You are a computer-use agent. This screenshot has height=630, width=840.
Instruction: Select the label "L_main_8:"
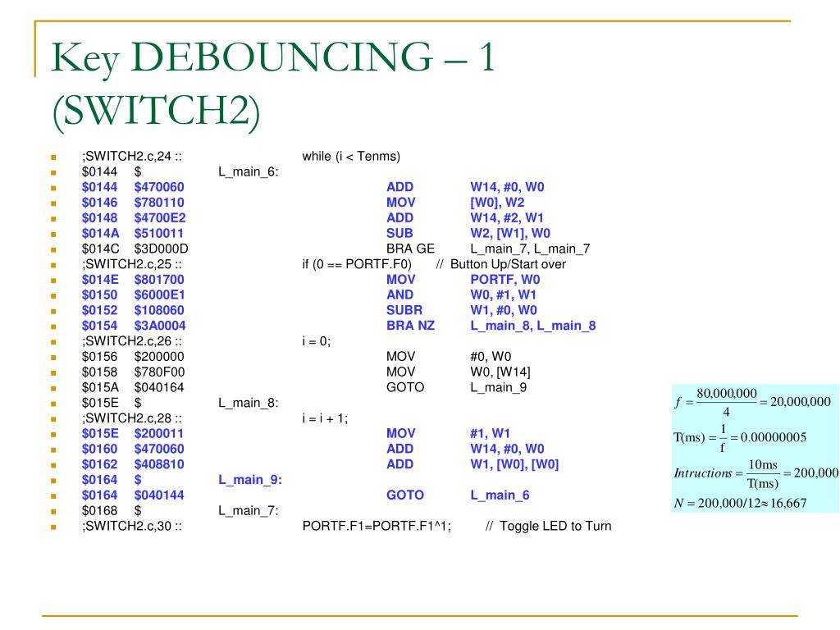(248, 403)
